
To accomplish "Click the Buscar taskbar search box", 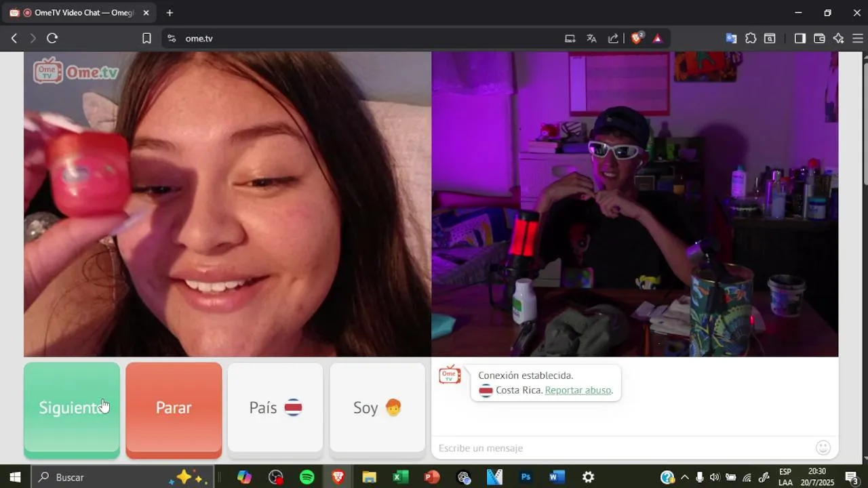I will pos(122,477).
